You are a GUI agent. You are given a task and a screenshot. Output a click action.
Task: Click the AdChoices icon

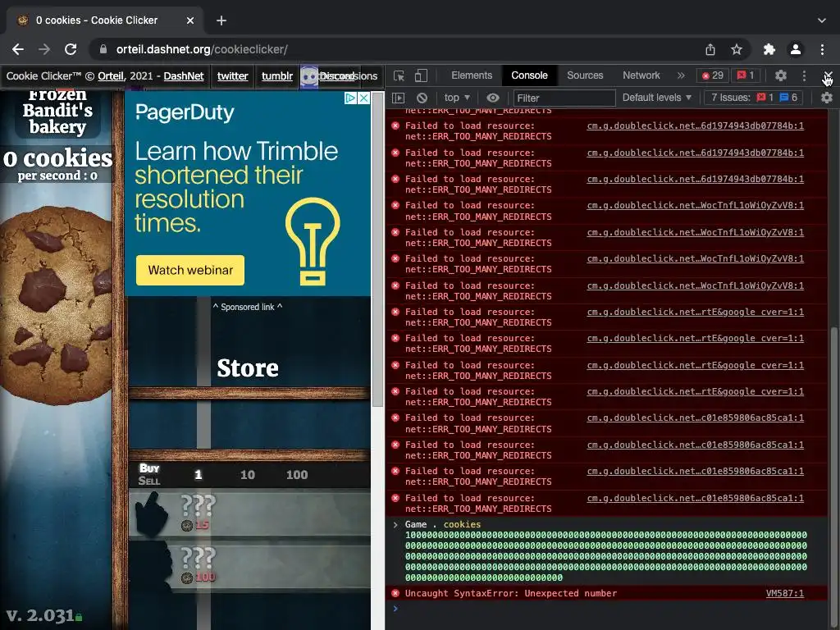[x=351, y=98]
